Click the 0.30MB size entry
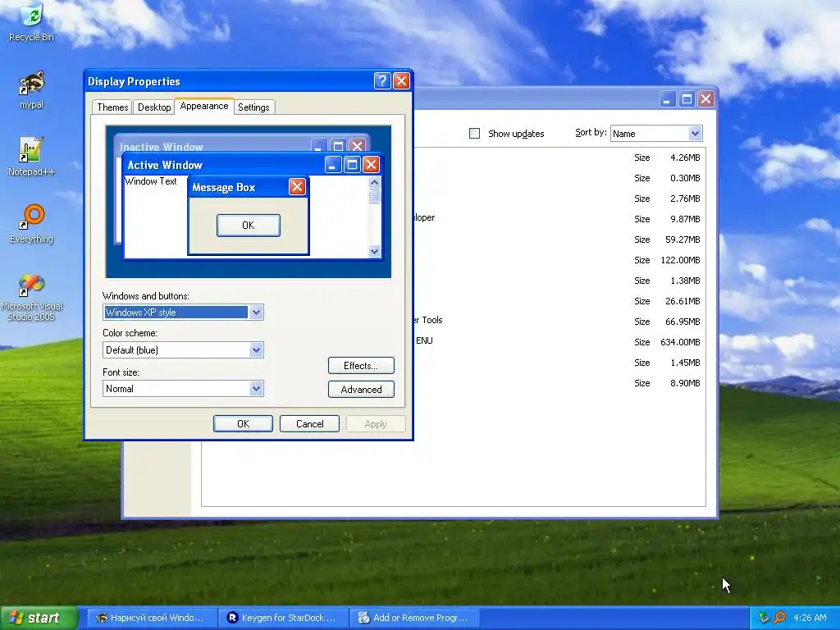The height and width of the screenshot is (630, 840). point(685,178)
